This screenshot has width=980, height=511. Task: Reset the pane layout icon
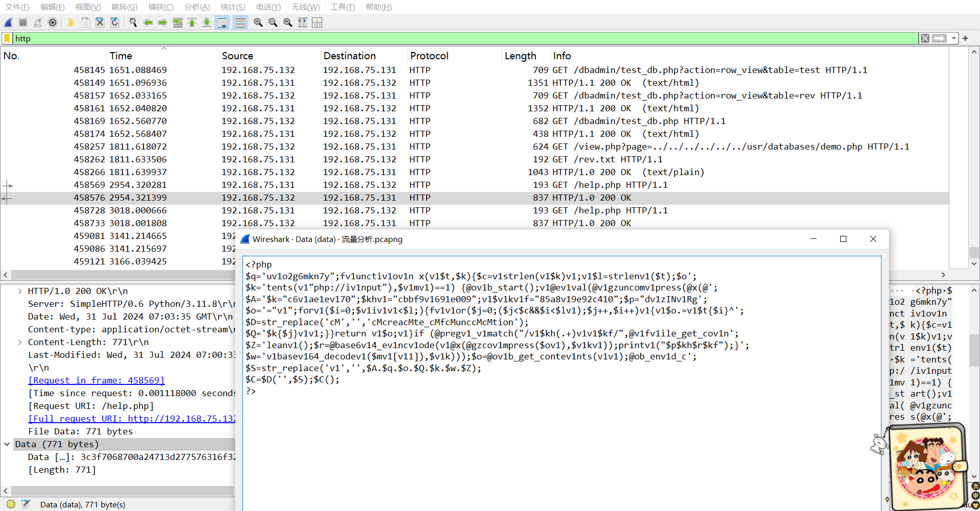[317, 22]
